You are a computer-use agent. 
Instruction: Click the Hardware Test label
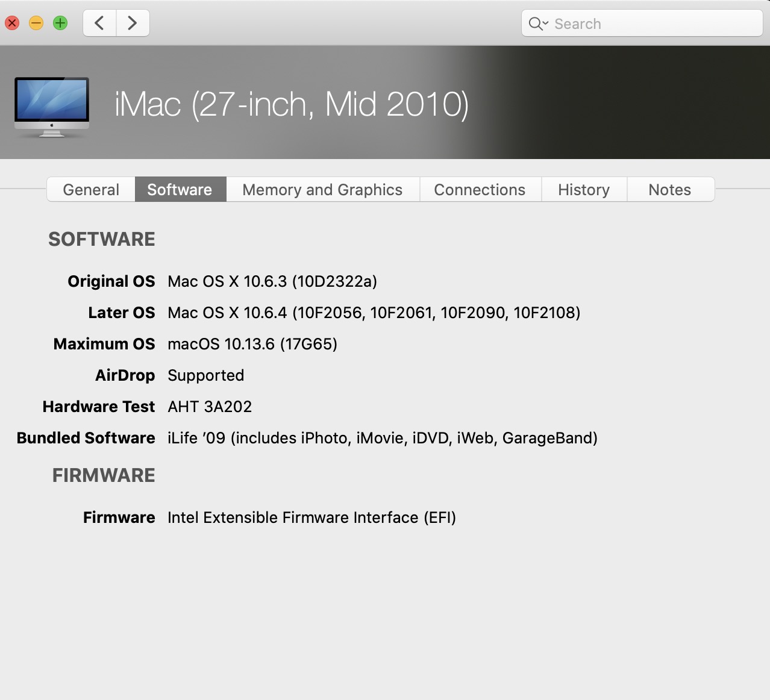click(99, 407)
